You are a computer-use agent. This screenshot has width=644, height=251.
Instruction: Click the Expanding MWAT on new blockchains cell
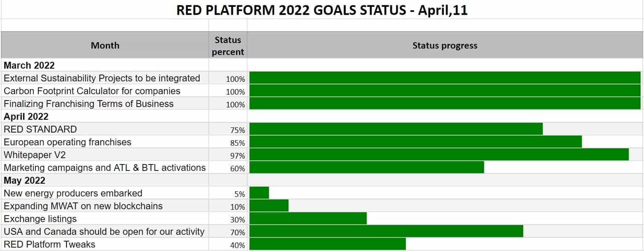point(105,206)
